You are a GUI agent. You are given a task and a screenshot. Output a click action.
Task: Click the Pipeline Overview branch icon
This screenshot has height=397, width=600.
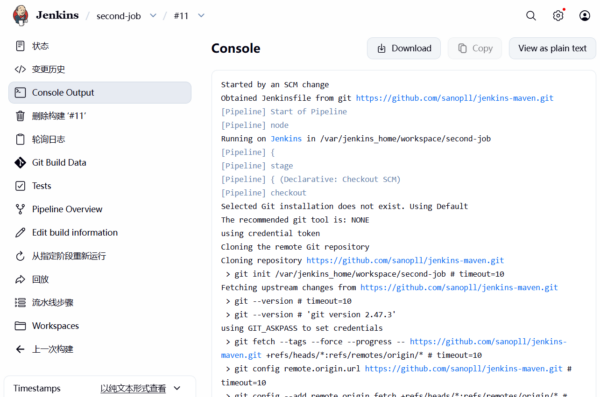coord(20,209)
